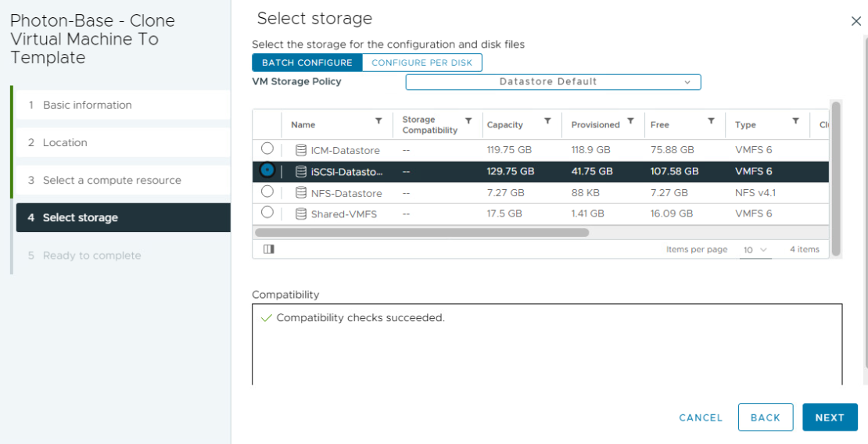Screen dimensions: 868x444
Task: Sort by the Type column header
Action: tap(745, 124)
